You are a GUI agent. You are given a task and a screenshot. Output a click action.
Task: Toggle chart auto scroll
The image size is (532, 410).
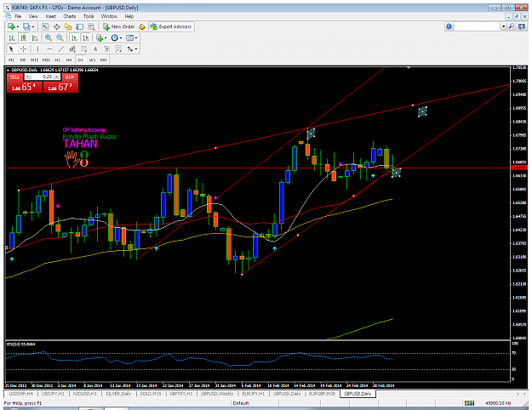[x=74, y=38]
